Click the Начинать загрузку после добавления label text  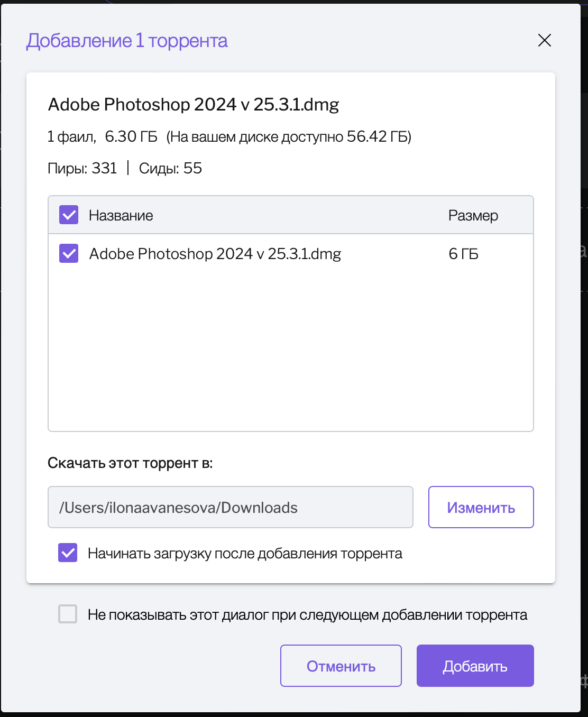click(x=245, y=554)
